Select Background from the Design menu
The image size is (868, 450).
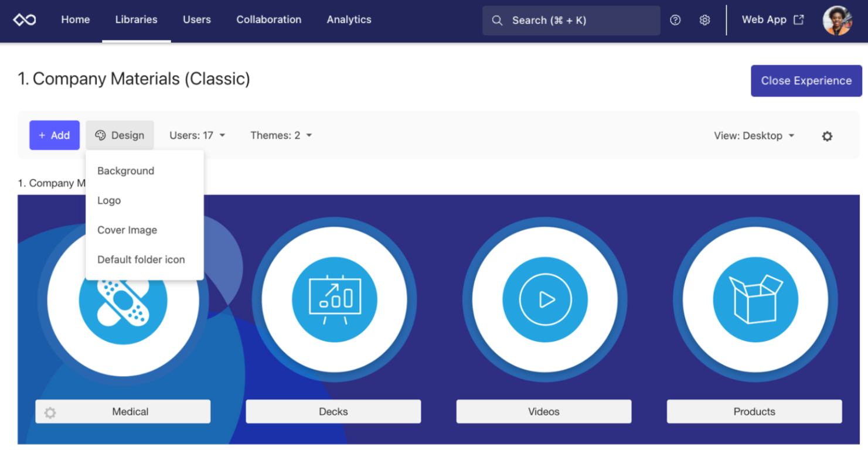[145, 171]
